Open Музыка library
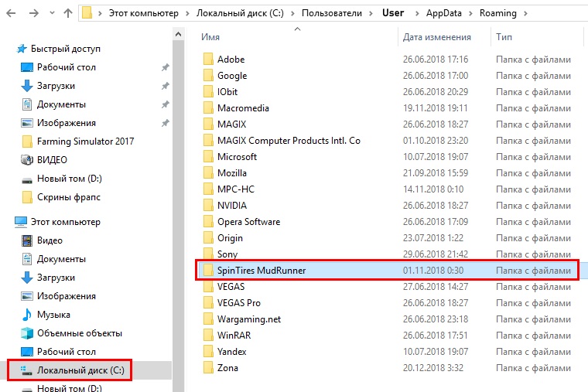Screen dimensions: 588x392 tap(53, 315)
